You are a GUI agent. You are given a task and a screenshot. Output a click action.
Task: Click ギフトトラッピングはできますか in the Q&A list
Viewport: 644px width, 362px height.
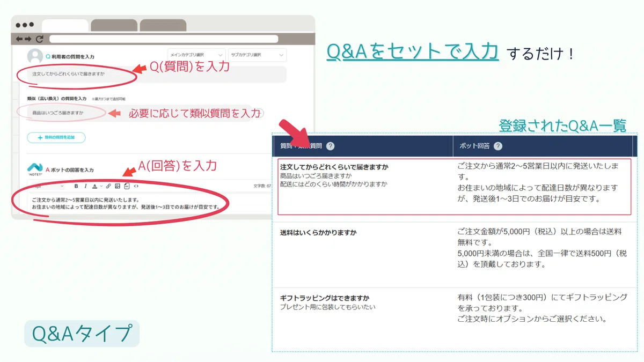coord(325,298)
